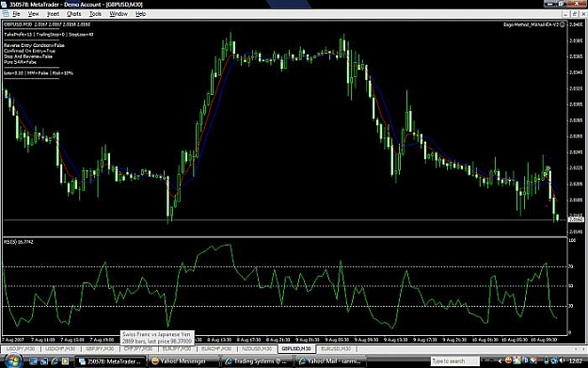Image resolution: width=588 pixels, height=368 pixels.
Task: Open the View menu
Action: pos(33,14)
